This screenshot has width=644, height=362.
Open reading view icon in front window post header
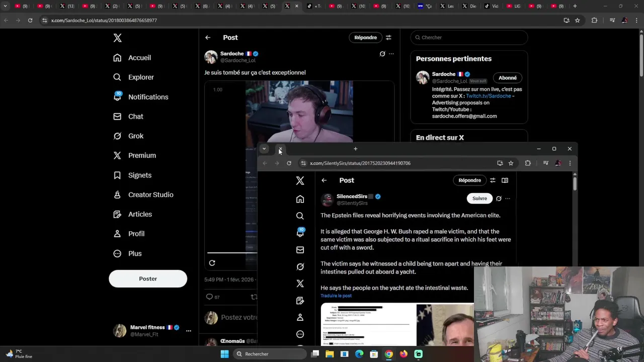(505, 180)
